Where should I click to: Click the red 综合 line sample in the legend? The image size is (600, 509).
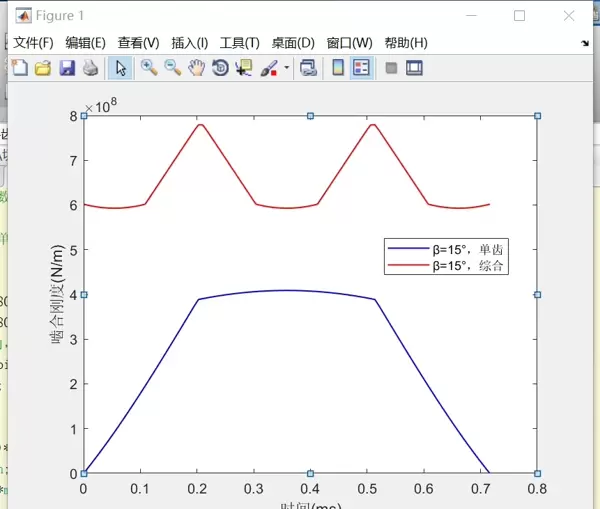[409, 266]
